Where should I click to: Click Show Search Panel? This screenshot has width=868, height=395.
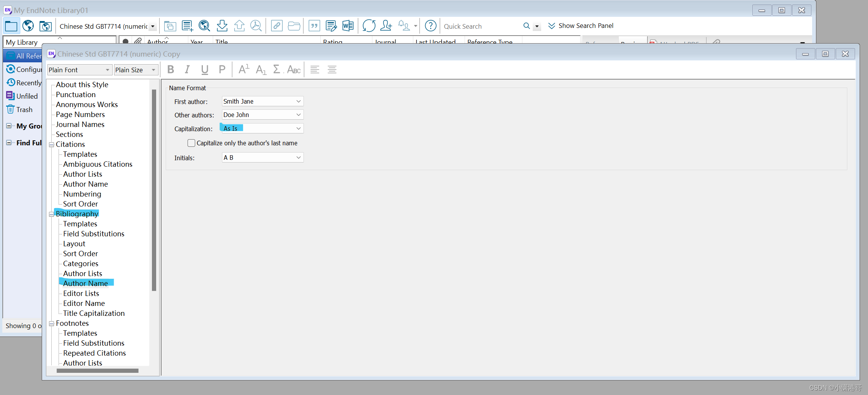581,26
